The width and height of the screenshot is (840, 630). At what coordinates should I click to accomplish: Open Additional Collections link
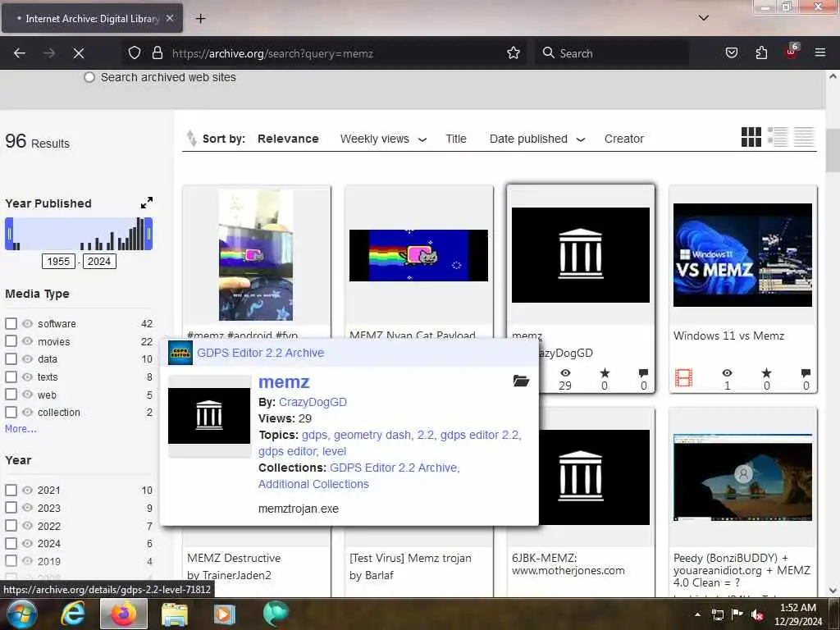pyautogui.click(x=313, y=484)
